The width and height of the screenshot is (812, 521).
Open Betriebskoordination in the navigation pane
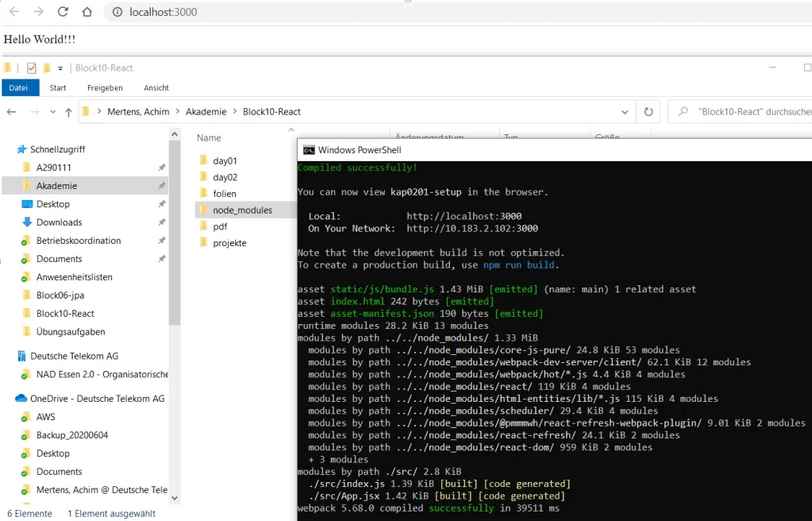[79, 241]
